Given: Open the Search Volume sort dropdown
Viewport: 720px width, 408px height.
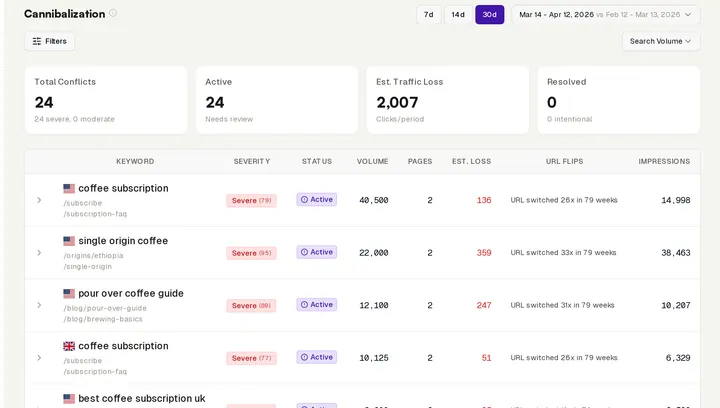Looking at the screenshot, I should (661, 41).
